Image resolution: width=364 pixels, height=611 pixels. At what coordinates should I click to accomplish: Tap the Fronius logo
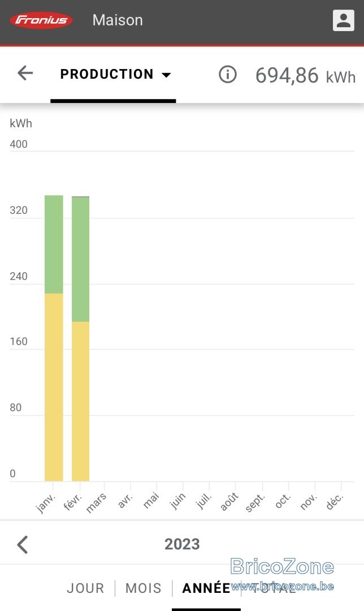tap(41, 20)
